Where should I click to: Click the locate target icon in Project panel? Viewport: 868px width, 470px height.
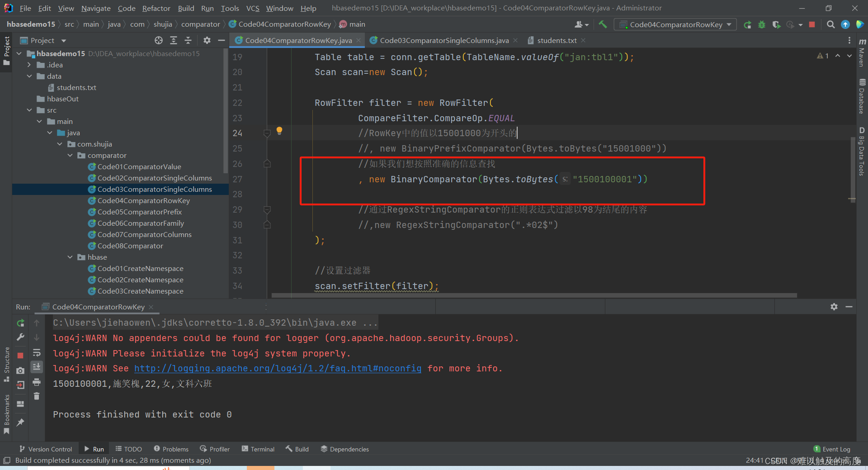click(159, 40)
